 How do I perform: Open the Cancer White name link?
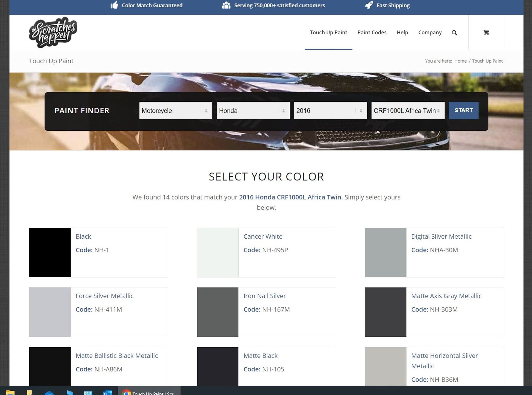[x=263, y=236]
